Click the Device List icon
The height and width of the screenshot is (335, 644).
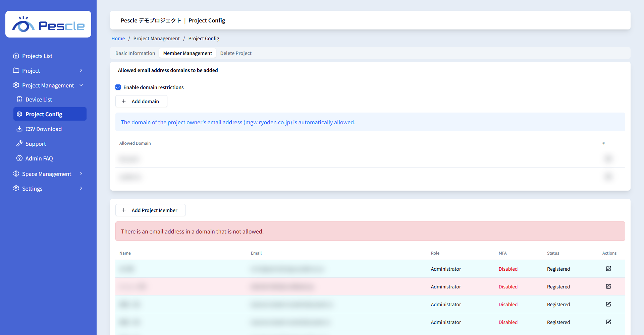[19, 99]
